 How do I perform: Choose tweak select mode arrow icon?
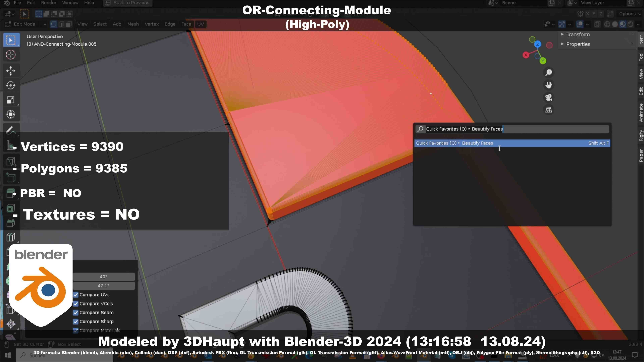pos(24,14)
